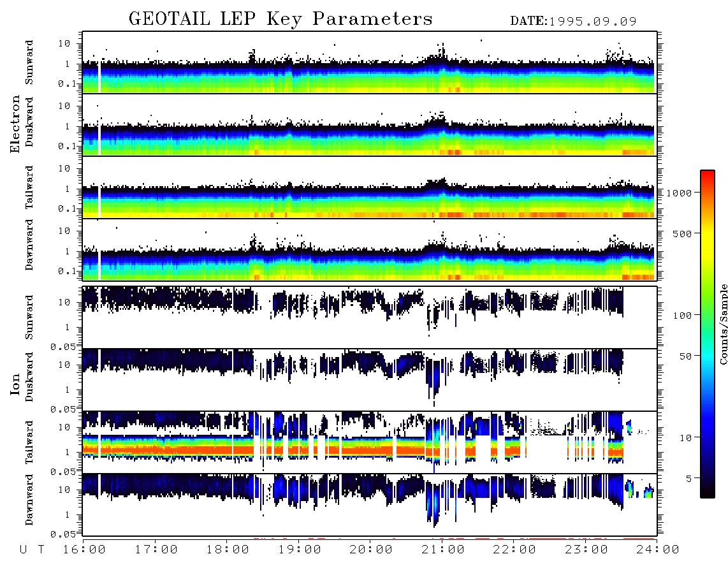Image resolution: width=728 pixels, height=561 pixels.
Task: Click the Electron Sunward spectrogram panel
Action: 370,62
